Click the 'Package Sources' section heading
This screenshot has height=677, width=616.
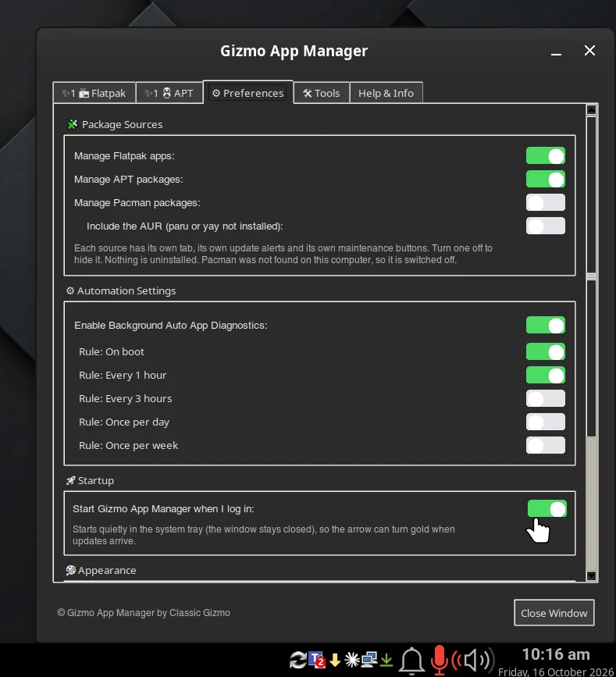coord(122,124)
